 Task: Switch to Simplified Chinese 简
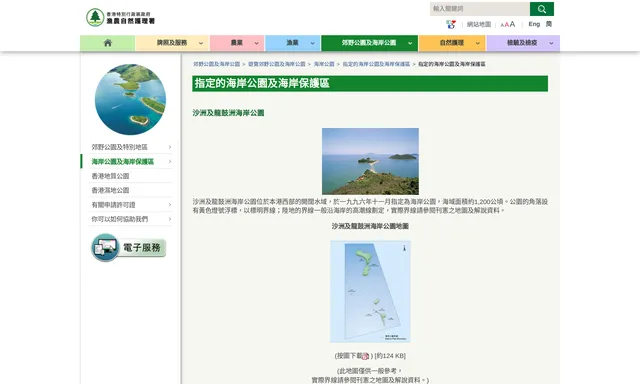(549, 24)
